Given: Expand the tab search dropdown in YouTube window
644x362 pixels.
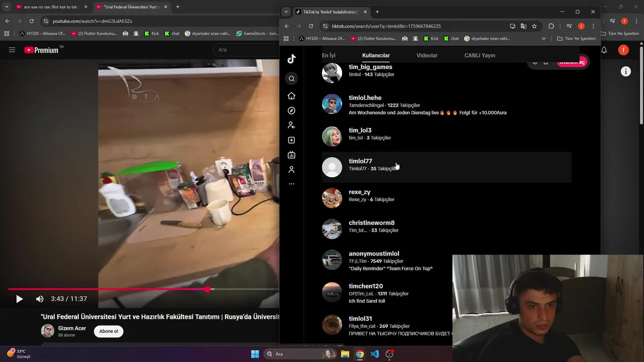Looking at the screenshot, I should click(x=7, y=7).
